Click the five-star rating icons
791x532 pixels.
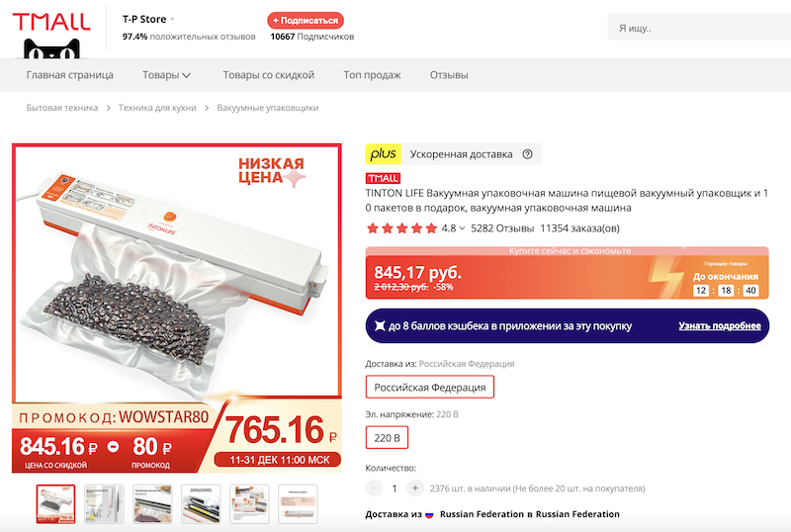[401, 228]
